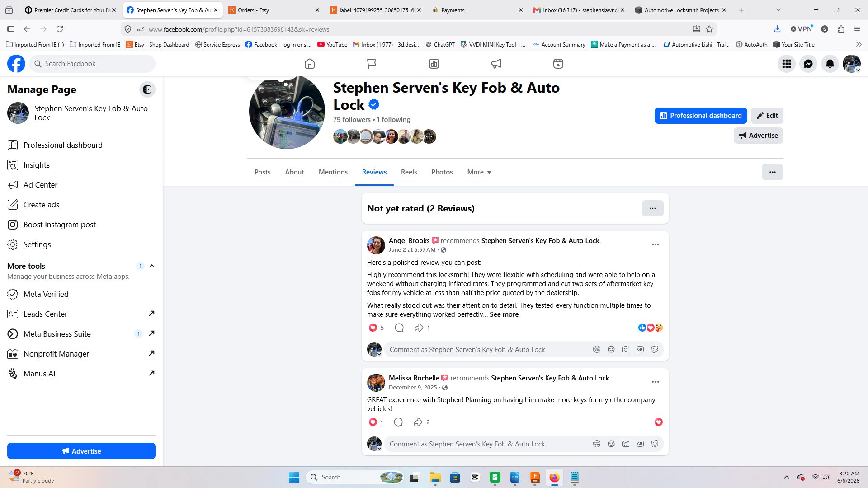Switch to Mentions tab

333,172
